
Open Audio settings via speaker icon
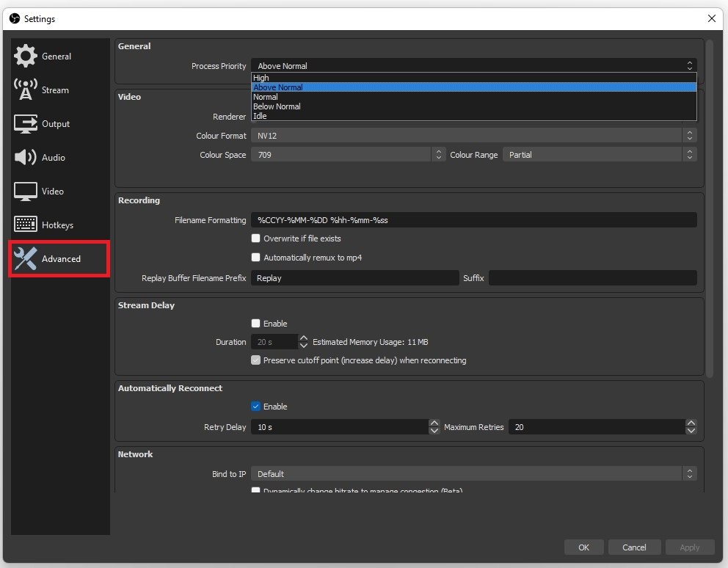click(26, 158)
